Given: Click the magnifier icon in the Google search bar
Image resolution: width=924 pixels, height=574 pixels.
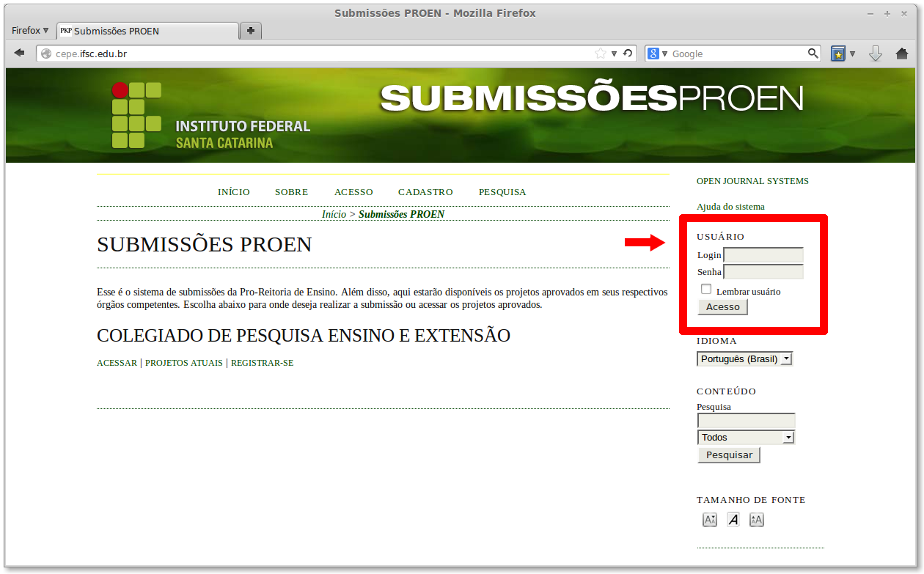Looking at the screenshot, I should [813, 53].
